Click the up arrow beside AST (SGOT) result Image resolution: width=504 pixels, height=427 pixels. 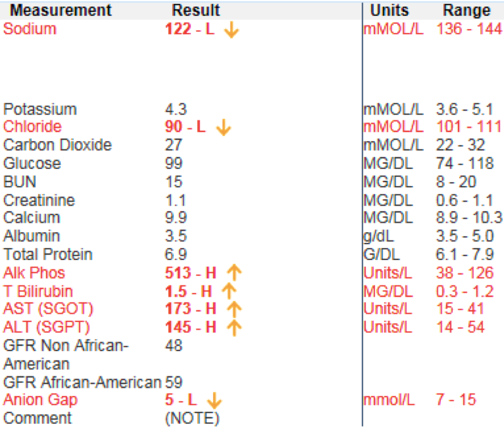click(x=234, y=309)
